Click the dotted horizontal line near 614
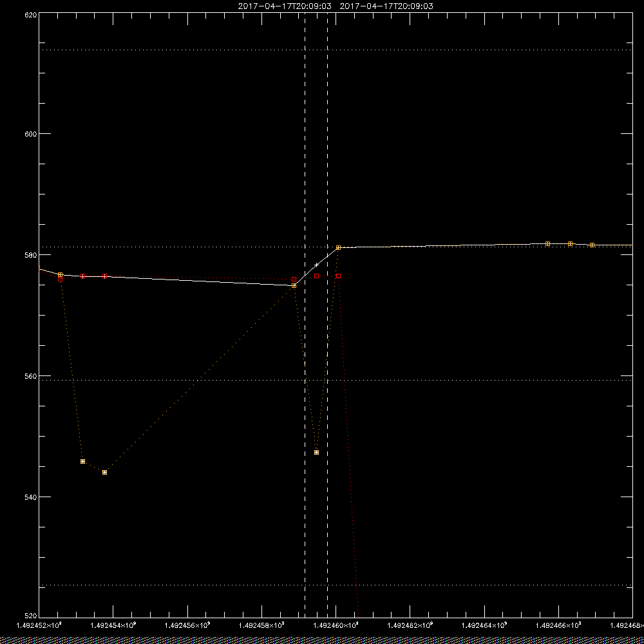Screen dimensions: 644x644 pos(336,50)
